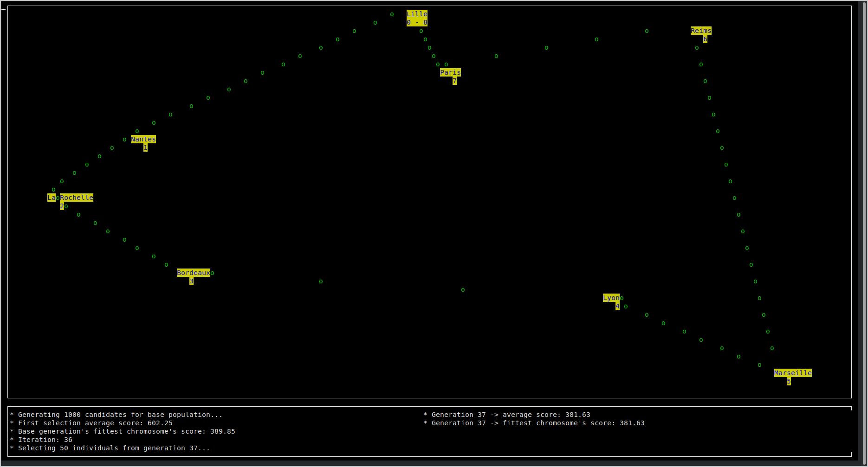This screenshot has height=467, width=868.
Task: Click 'Selecting 50 individuals from generation 37' line
Action: pyautogui.click(x=110, y=448)
